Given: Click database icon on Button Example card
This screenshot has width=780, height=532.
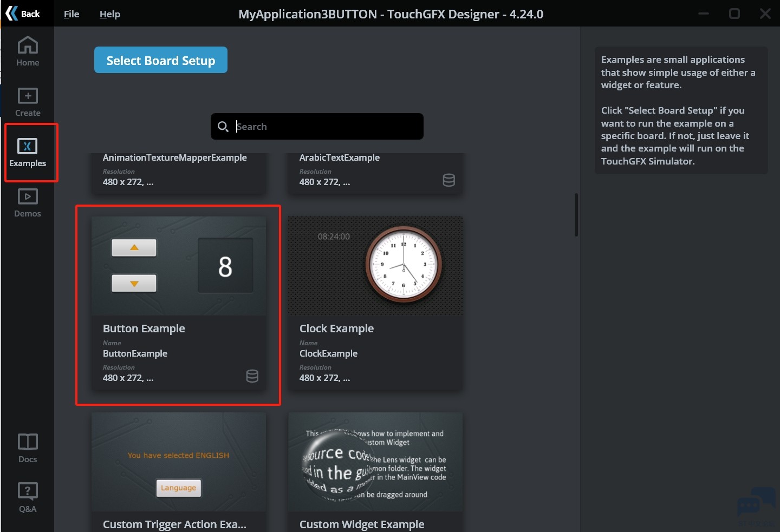Looking at the screenshot, I should pos(252,376).
